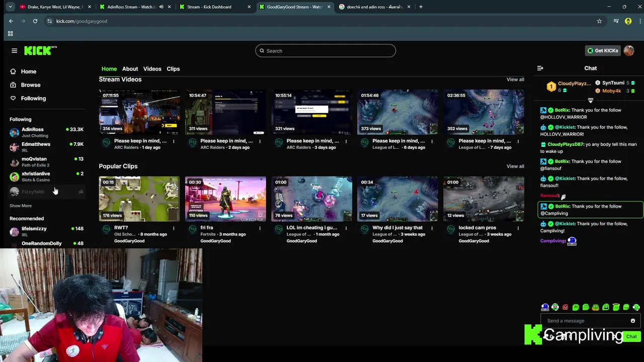Image resolution: width=644 pixels, height=362 pixels.
Task: Click the Search input field
Action: 326,51
